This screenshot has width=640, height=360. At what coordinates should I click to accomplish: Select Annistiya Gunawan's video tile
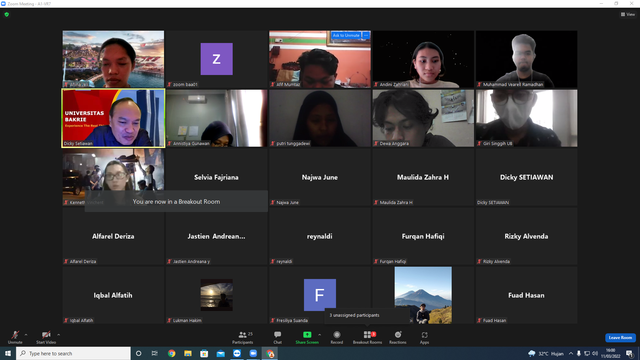coord(217,118)
